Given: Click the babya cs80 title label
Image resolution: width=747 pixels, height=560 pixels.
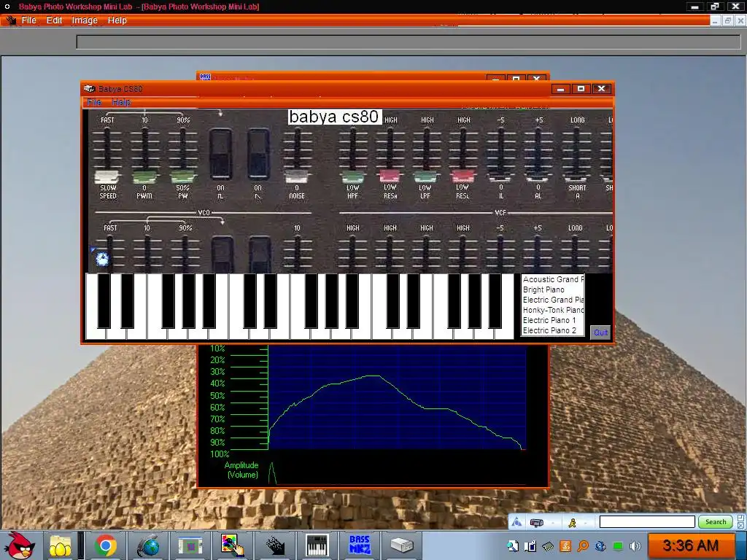Looking at the screenshot, I should coord(334,117).
